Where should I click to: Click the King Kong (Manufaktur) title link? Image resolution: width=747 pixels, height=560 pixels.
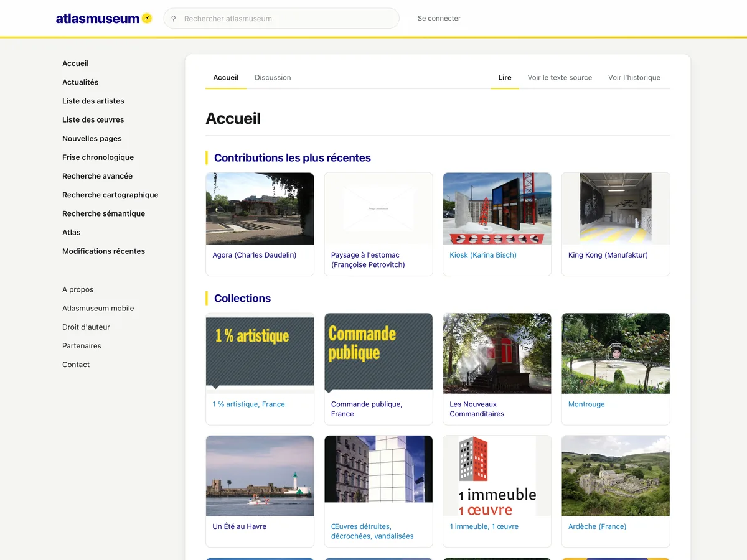[x=608, y=255]
